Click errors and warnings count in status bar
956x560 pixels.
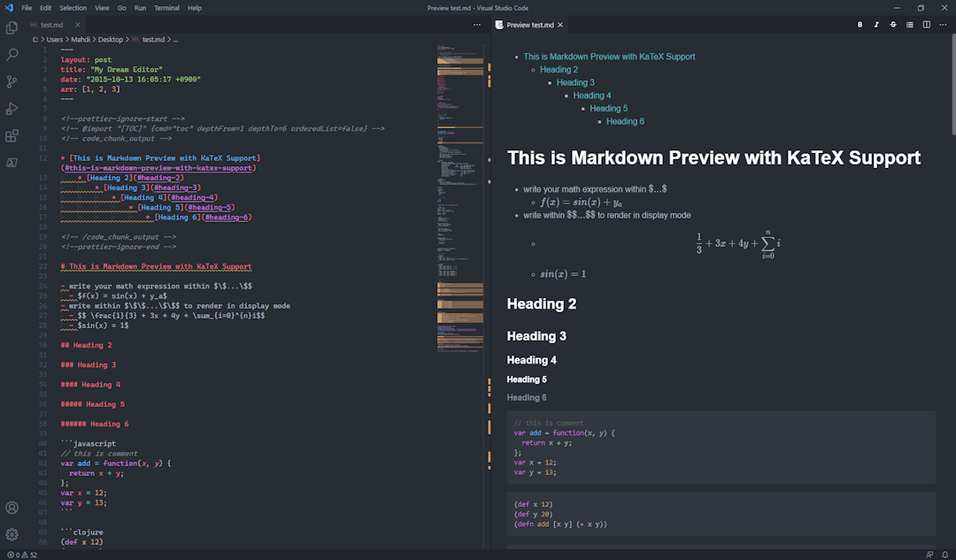coord(22,555)
